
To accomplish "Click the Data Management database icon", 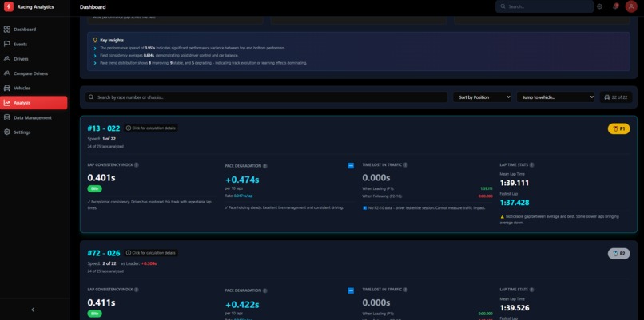I will (x=6, y=118).
